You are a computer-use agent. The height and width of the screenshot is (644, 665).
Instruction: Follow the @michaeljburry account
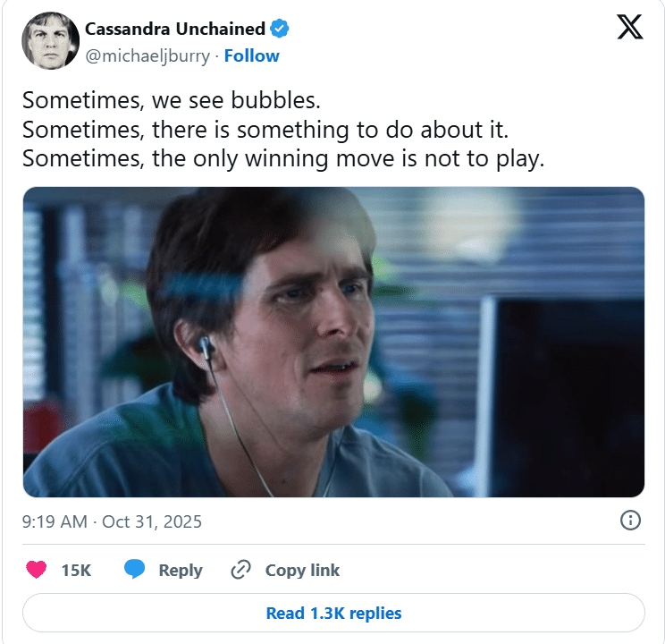(x=251, y=55)
